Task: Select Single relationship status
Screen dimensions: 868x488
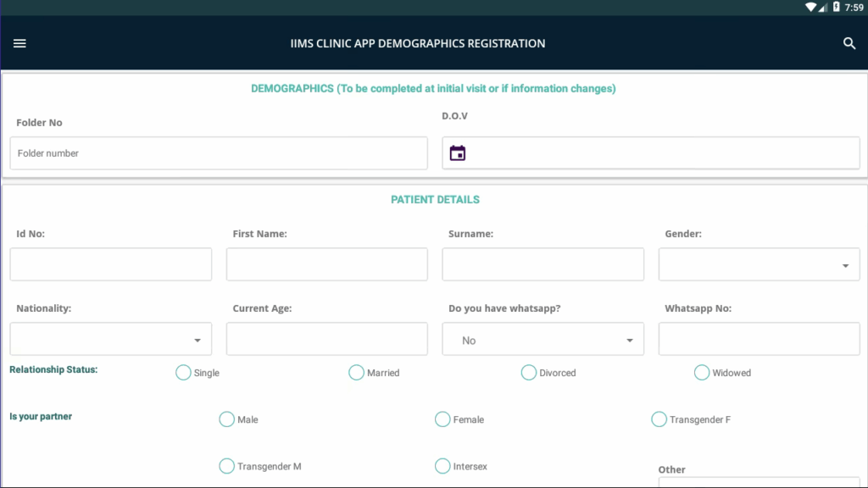Action: (x=183, y=373)
